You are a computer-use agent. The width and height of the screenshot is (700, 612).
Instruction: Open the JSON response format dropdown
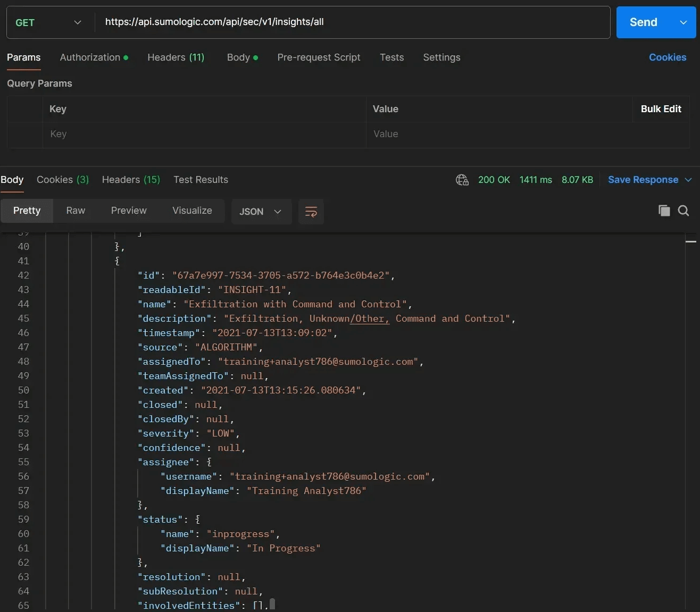point(261,211)
